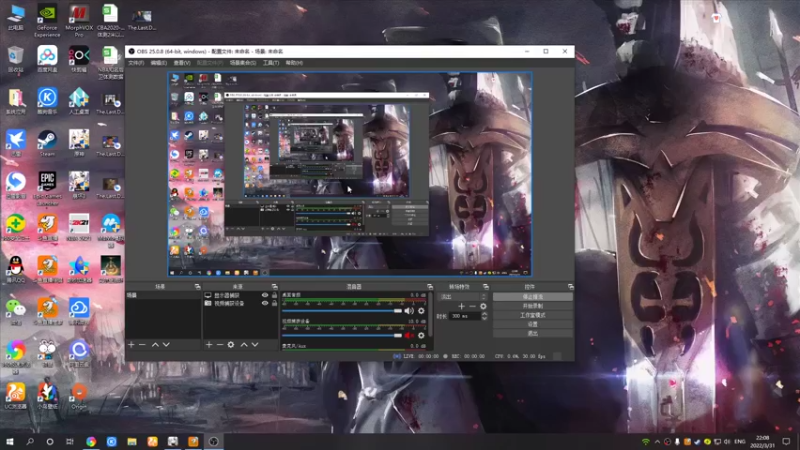The height and width of the screenshot is (450, 800).
Task: Select the display capture source row
Action: (240, 295)
